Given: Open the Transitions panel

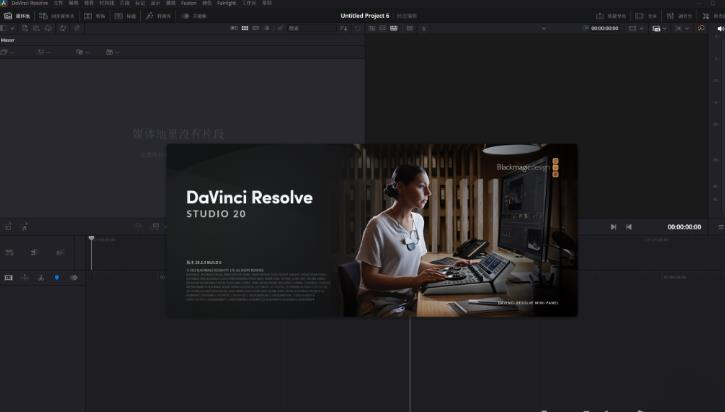Looking at the screenshot, I should (95, 16).
